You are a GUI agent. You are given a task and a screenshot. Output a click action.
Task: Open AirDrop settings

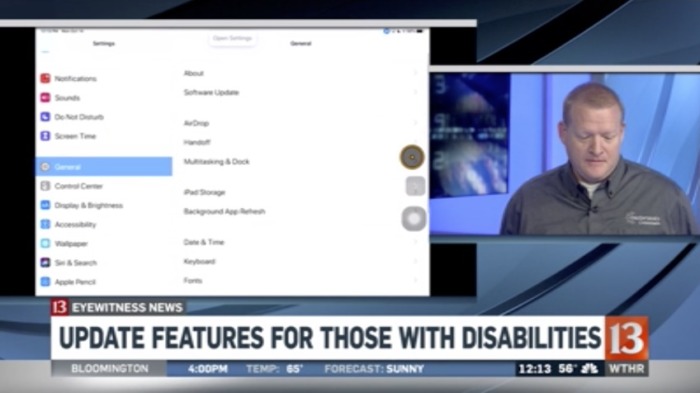click(301, 123)
